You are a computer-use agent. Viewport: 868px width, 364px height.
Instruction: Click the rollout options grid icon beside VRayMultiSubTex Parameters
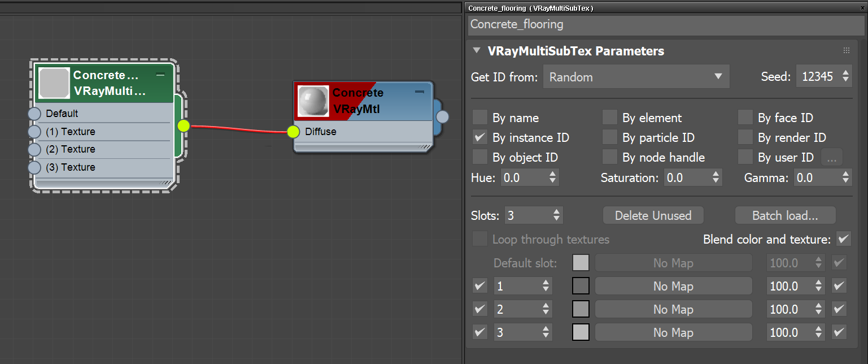click(x=845, y=50)
